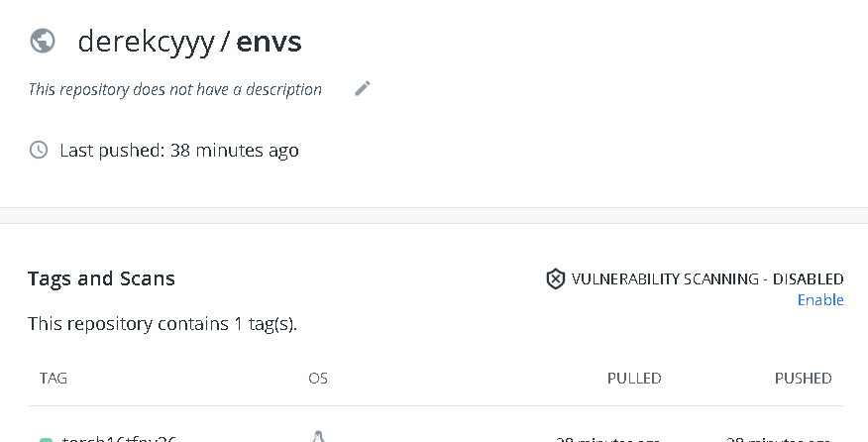The width and height of the screenshot is (868, 442).
Task: Click the pulled time in the tag row
Action: 608,438
